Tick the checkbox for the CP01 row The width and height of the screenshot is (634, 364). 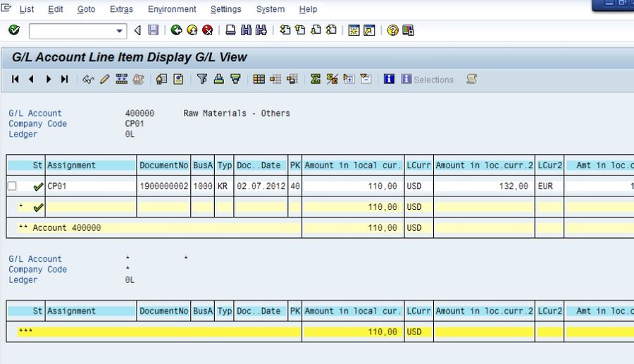[12, 186]
